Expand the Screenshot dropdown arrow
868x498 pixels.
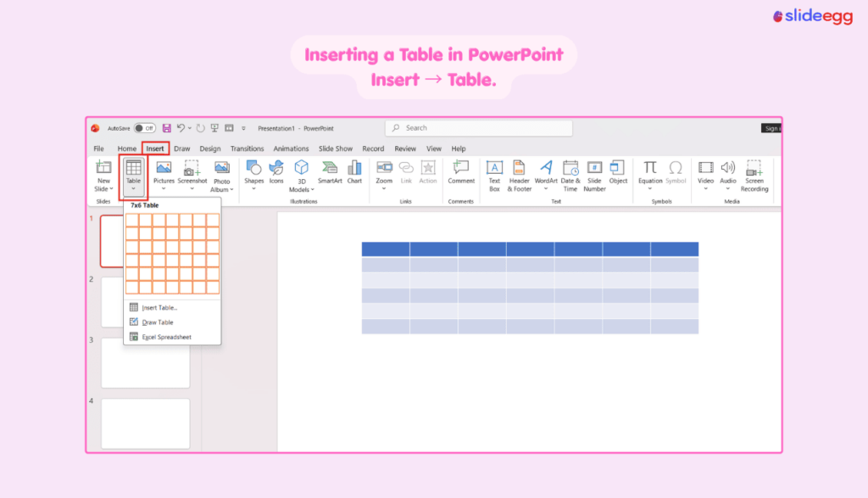click(x=192, y=189)
